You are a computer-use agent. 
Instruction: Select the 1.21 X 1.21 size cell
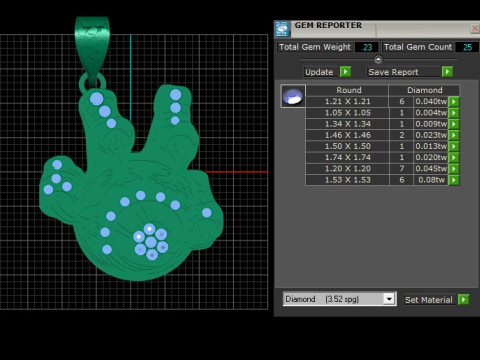[x=347, y=101]
